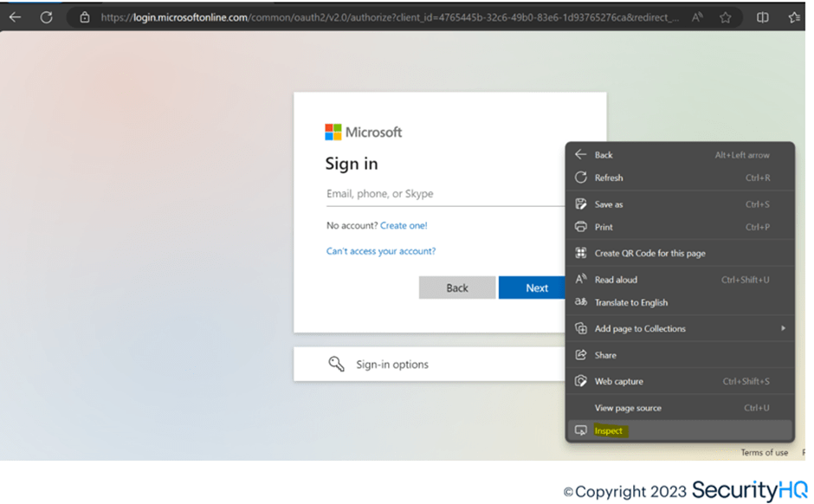Click the Translate icon in context menu
The height and width of the screenshot is (504, 814).
click(x=581, y=302)
